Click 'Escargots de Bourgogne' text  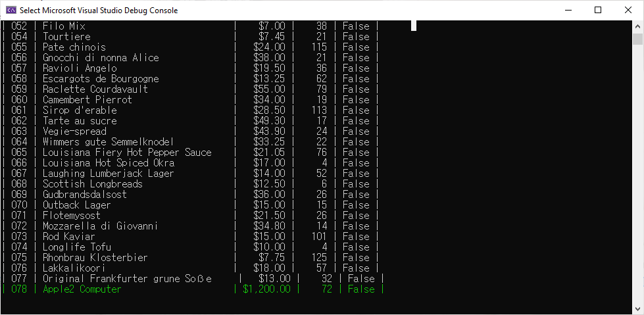101,79
